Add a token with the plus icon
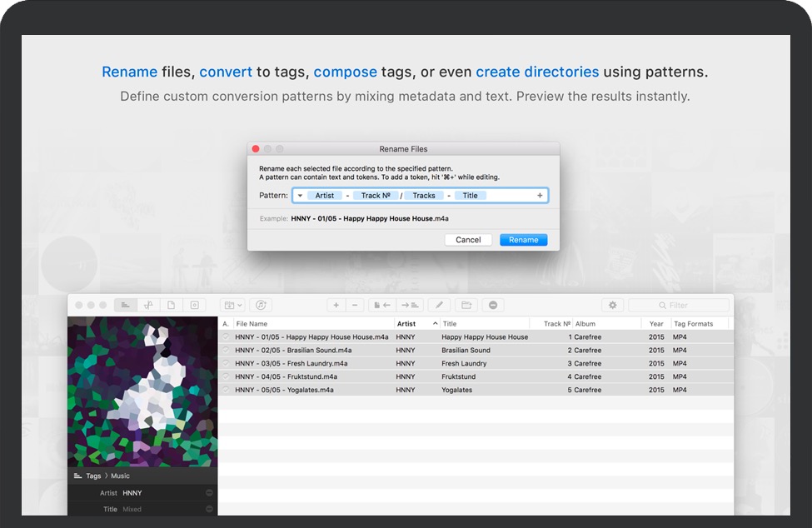The image size is (812, 528). pyautogui.click(x=540, y=196)
